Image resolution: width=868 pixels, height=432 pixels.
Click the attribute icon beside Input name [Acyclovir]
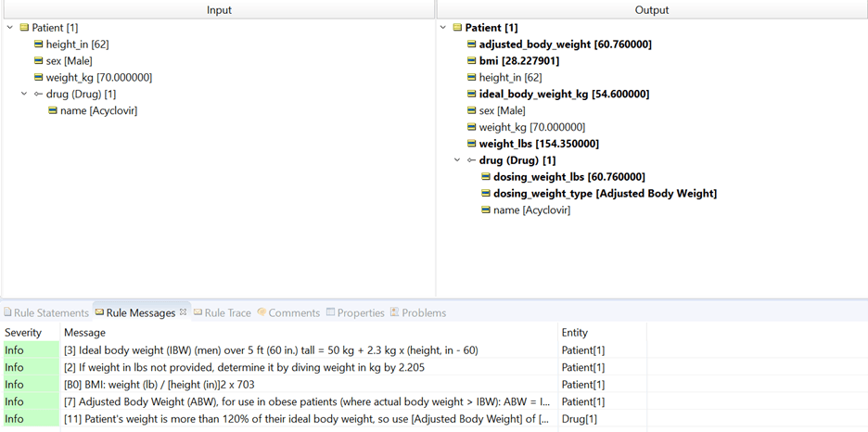pos(53,110)
